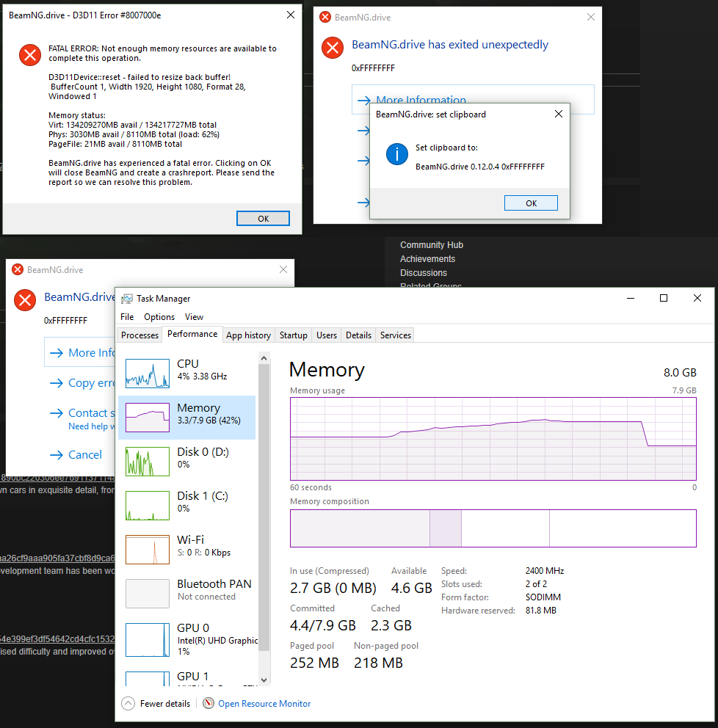The image size is (718, 728).
Task: Click OK in the set clipboard dialog
Action: click(x=531, y=203)
